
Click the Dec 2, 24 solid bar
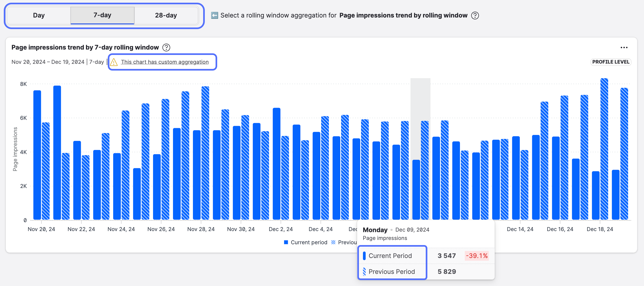276,164
